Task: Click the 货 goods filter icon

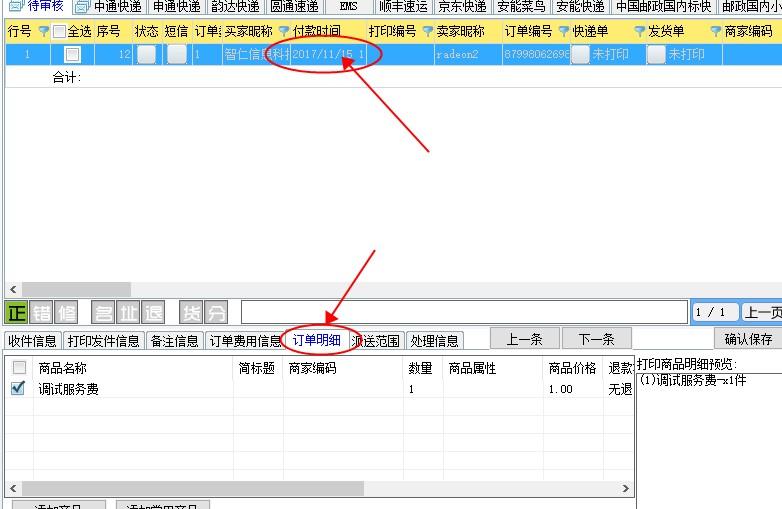Action: tap(191, 312)
